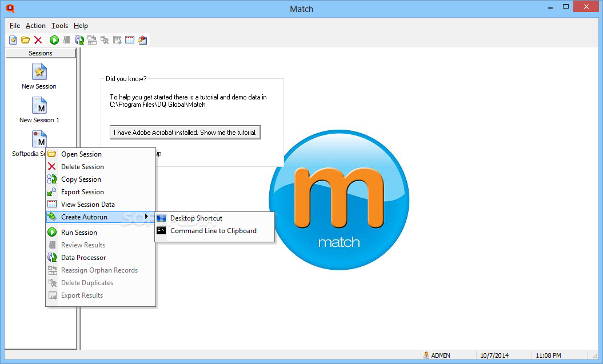This screenshot has height=364, width=603.
Task: Choose Run Session from context menu
Action: 101,233
